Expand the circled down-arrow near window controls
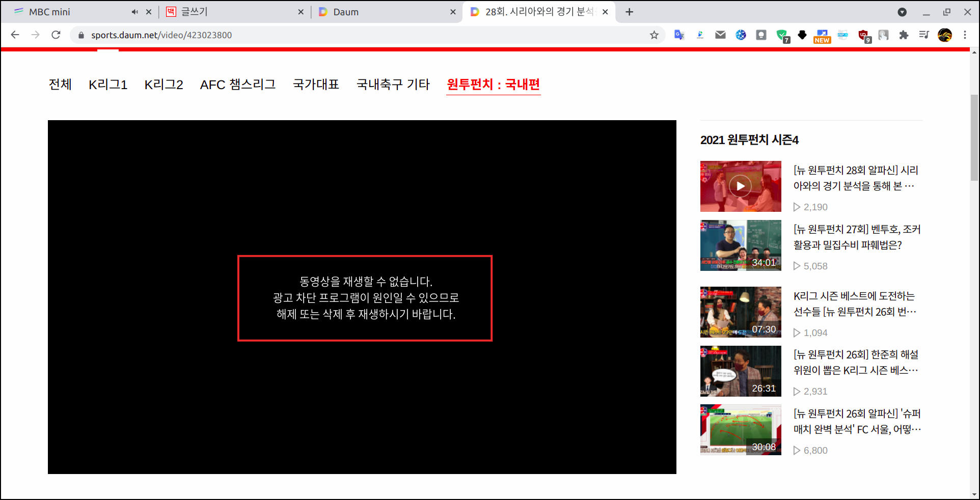 pos(902,11)
